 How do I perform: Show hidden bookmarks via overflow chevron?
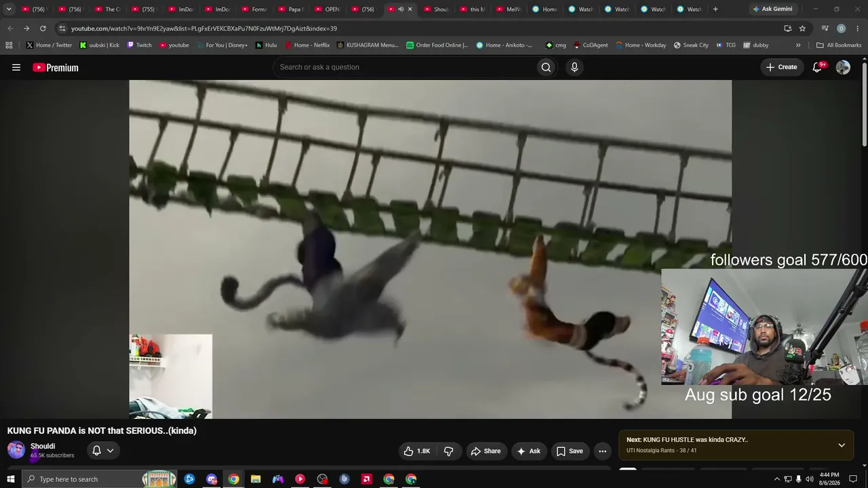798,45
